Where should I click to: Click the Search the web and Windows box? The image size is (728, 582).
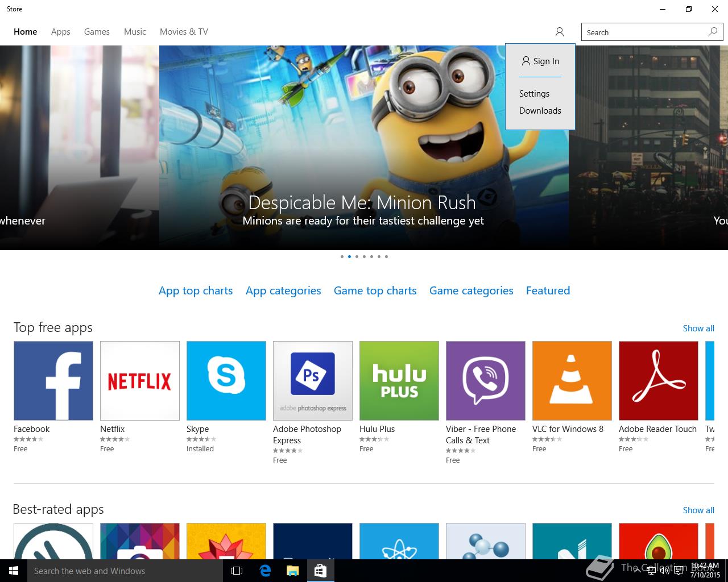(125, 571)
